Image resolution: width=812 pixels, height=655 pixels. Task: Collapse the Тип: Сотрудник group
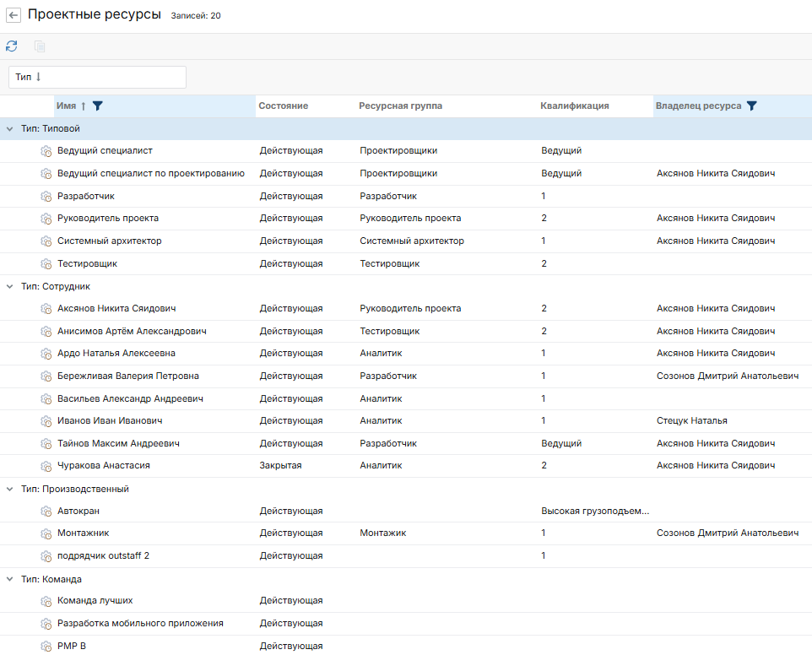click(10, 286)
